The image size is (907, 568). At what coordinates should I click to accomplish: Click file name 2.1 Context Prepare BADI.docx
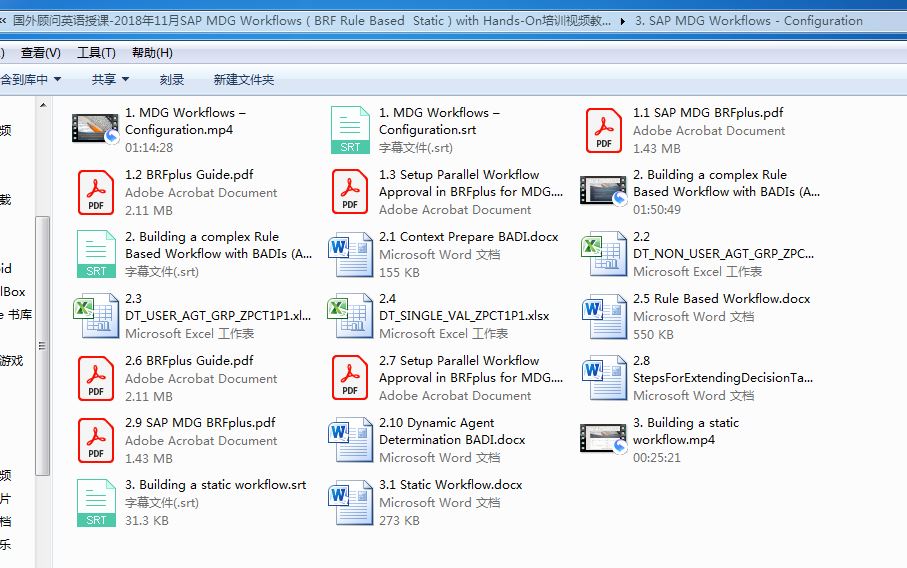click(469, 237)
